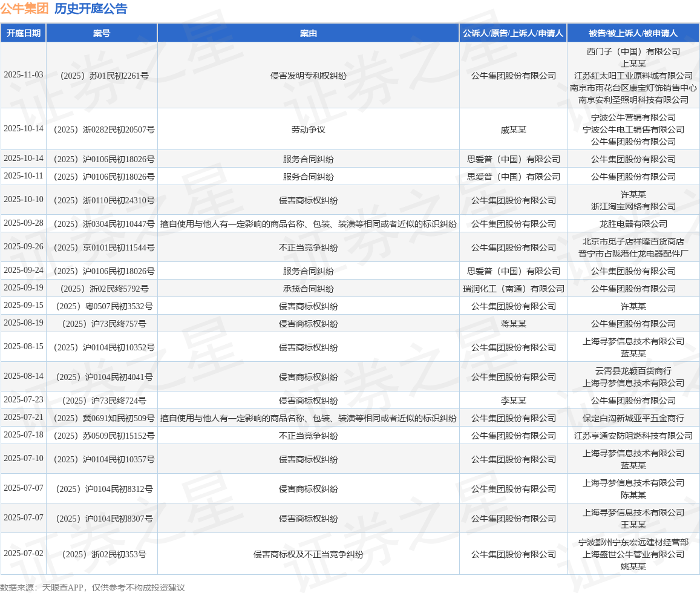
Task: Click the 承揽合同纠纷 cause cell
Action: coord(309,289)
